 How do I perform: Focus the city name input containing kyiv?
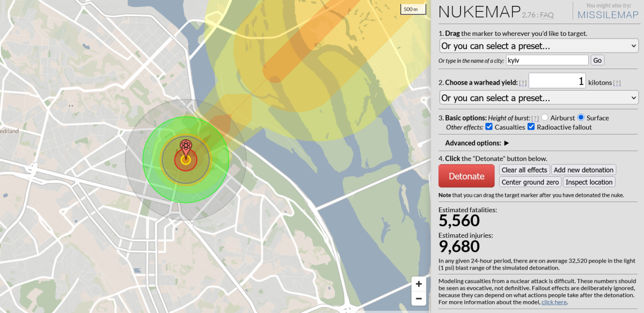tap(547, 61)
